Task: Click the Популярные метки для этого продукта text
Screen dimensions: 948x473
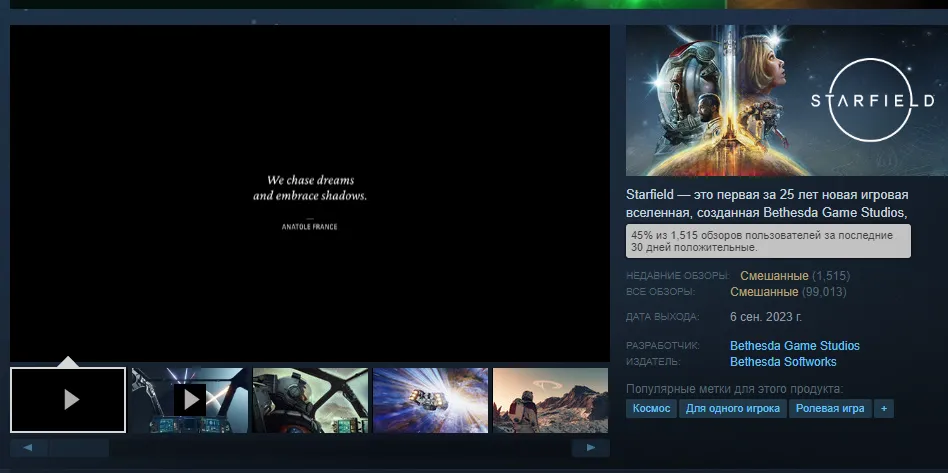Action: 734,389
